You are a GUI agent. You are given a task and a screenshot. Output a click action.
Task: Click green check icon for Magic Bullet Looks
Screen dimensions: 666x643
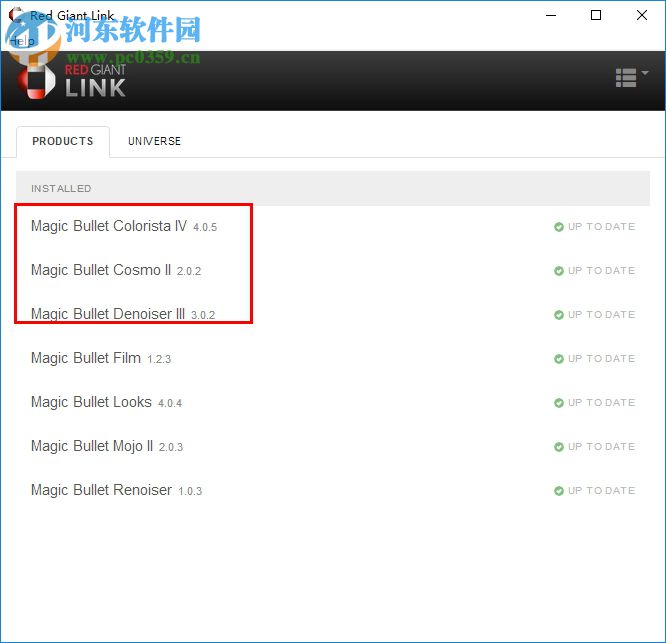[x=559, y=403]
